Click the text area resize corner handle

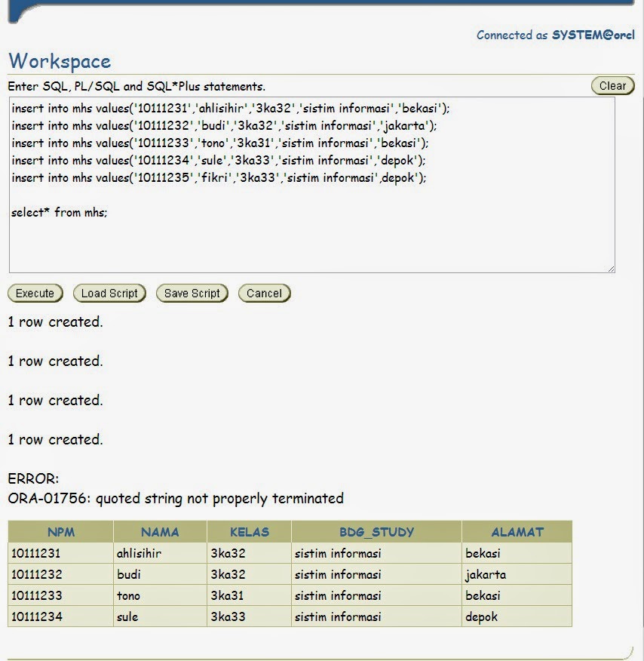[612, 268]
